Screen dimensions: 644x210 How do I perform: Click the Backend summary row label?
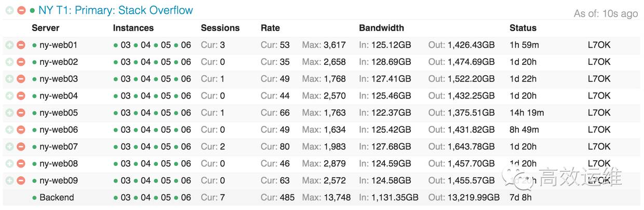click(57, 198)
